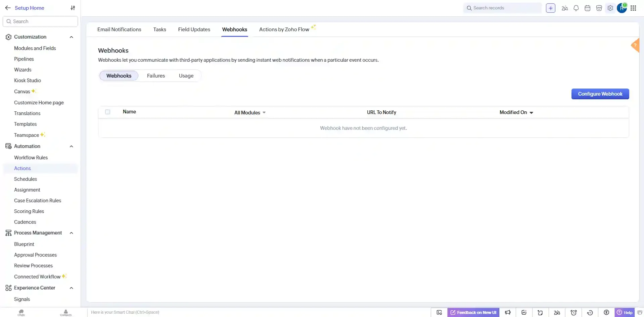Switch to the Failures sub-tab

156,76
